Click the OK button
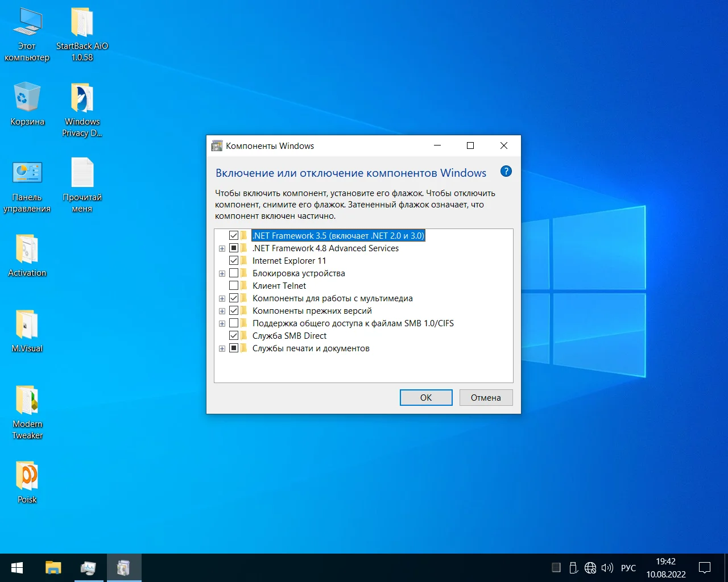This screenshot has width=728, height=582. (x=426, y=397)
